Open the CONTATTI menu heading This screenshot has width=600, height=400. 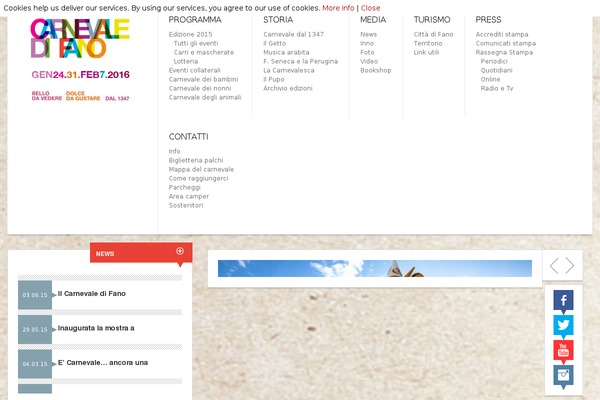coord(189,137)
